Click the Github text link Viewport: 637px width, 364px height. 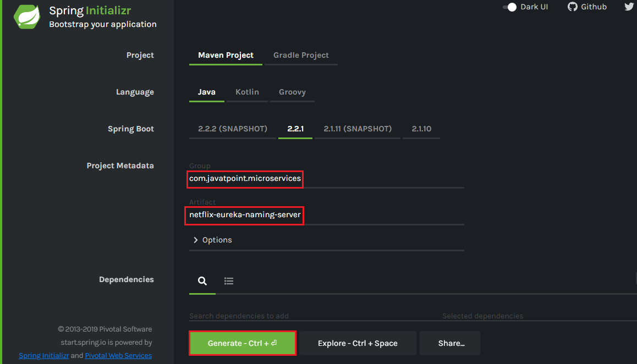pos(594,7)
